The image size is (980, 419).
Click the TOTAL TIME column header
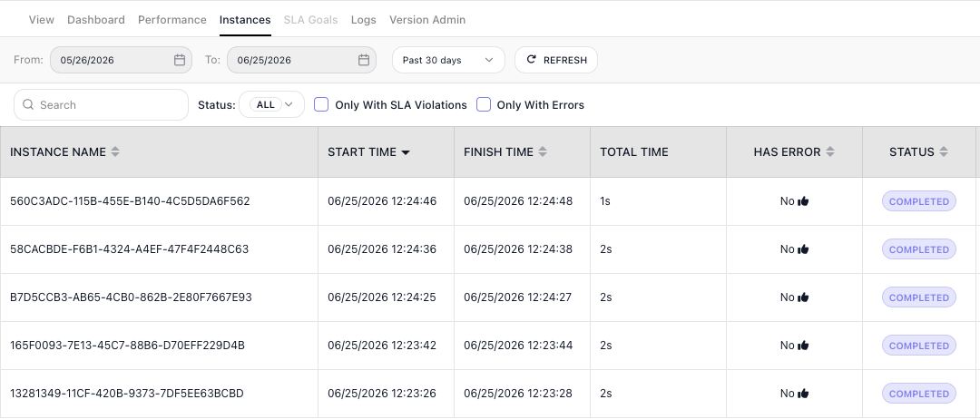click(658, 151)
